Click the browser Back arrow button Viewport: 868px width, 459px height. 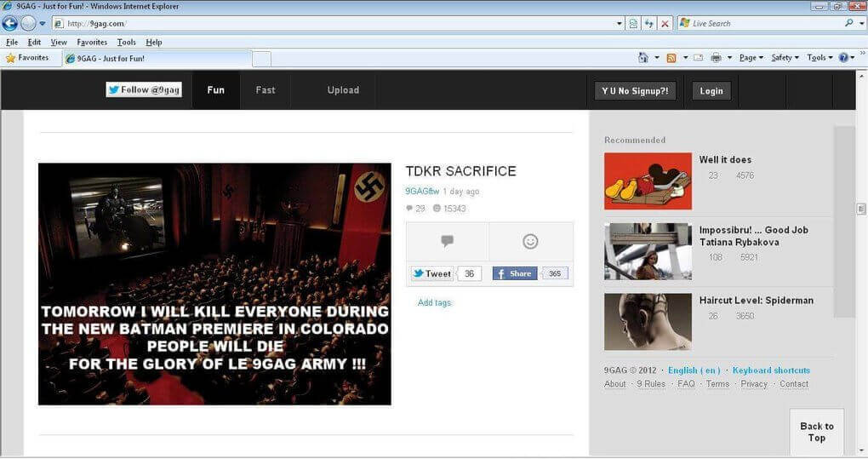[10, 23]
